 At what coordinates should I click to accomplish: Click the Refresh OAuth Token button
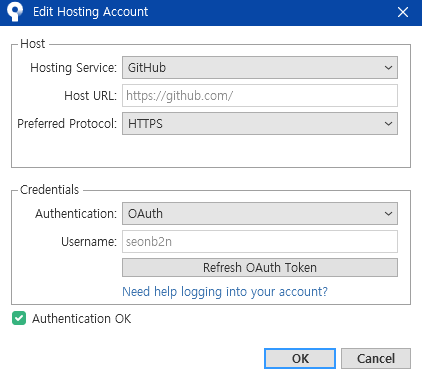[260, 267]
